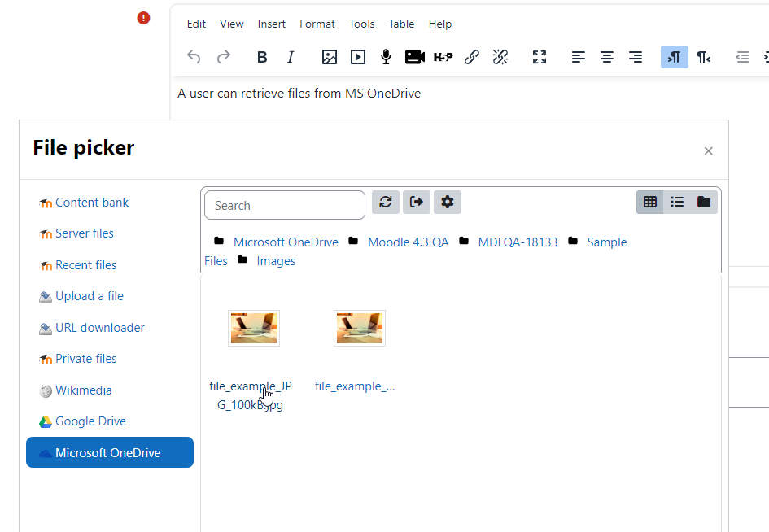This screenshot has height=532, width=769.
Task: Insert multimedia with the play icon
Action: [x=358, y=58]
